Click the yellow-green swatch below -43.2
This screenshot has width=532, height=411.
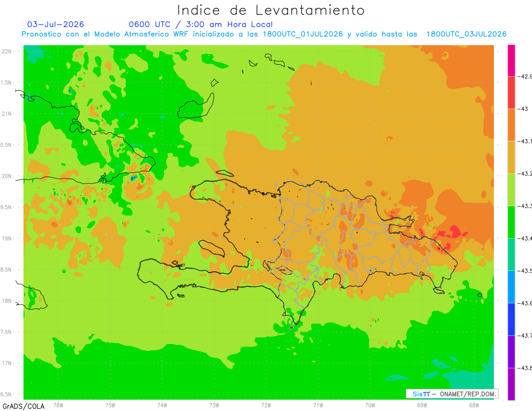pyautogui.click(x=511, y=189)
